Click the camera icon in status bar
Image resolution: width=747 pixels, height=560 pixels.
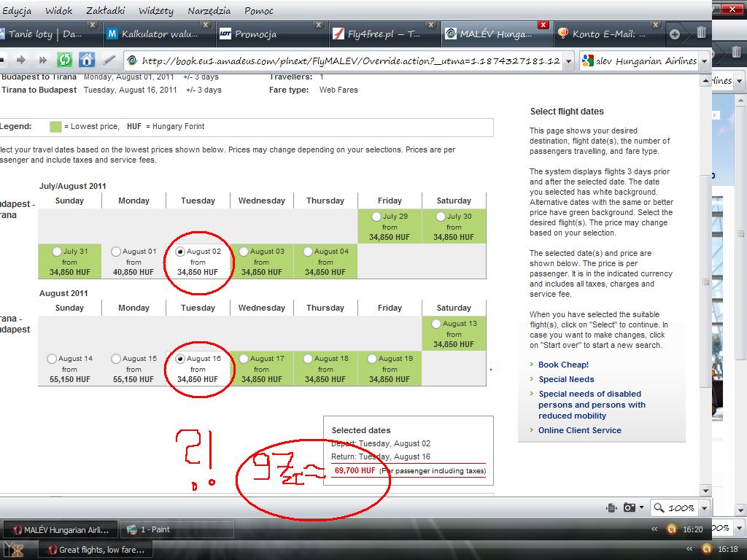pos(630,507)
